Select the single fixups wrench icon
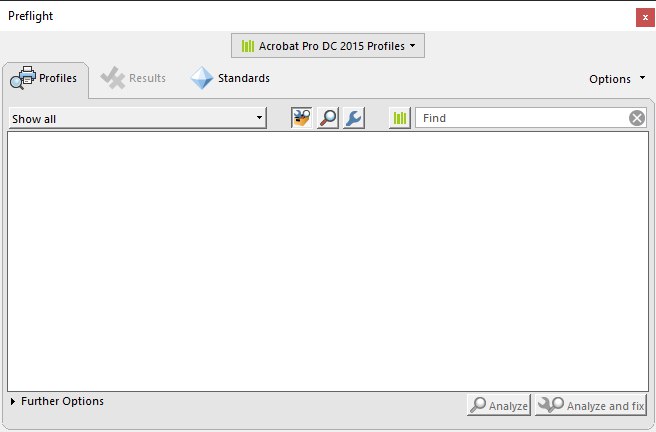Viewport: 656px width, 432px height. (x=354, y=118)
